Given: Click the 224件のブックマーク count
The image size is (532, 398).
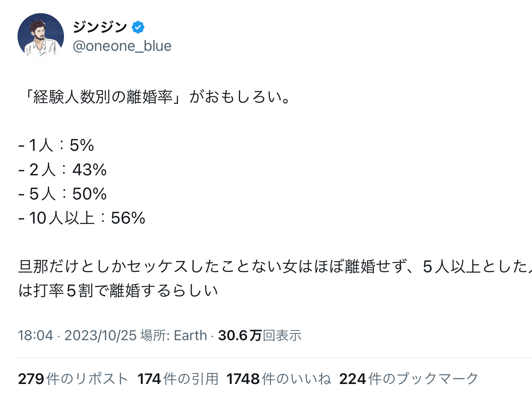Looking at the screenshot, I should pos(408,379).
